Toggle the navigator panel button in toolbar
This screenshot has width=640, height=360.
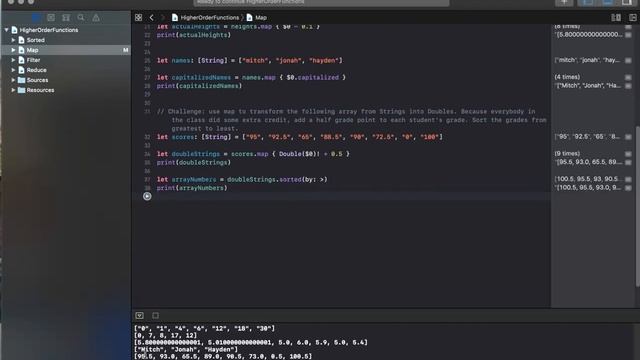(587, 2)
